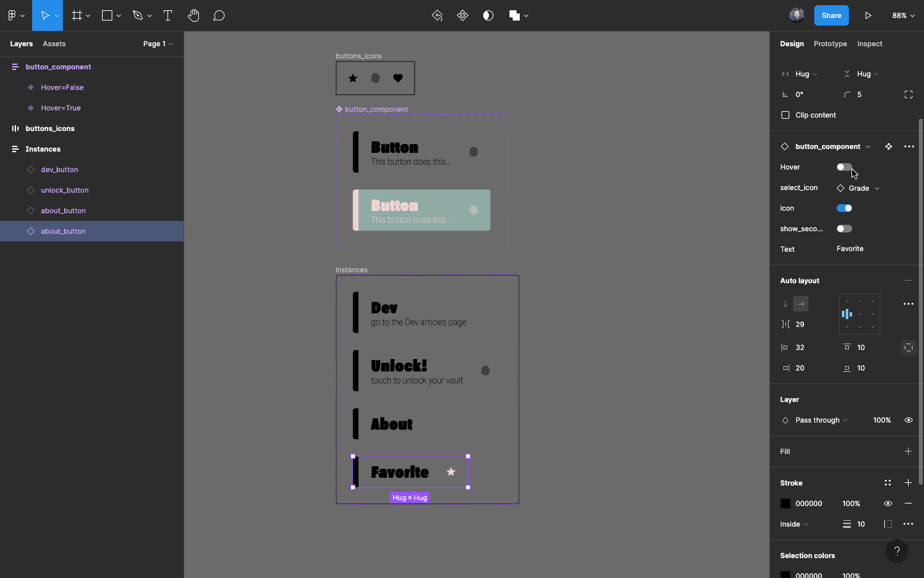Go to main component icon in panel
This screenshot has width=924, height=578.
pos(889,146)
